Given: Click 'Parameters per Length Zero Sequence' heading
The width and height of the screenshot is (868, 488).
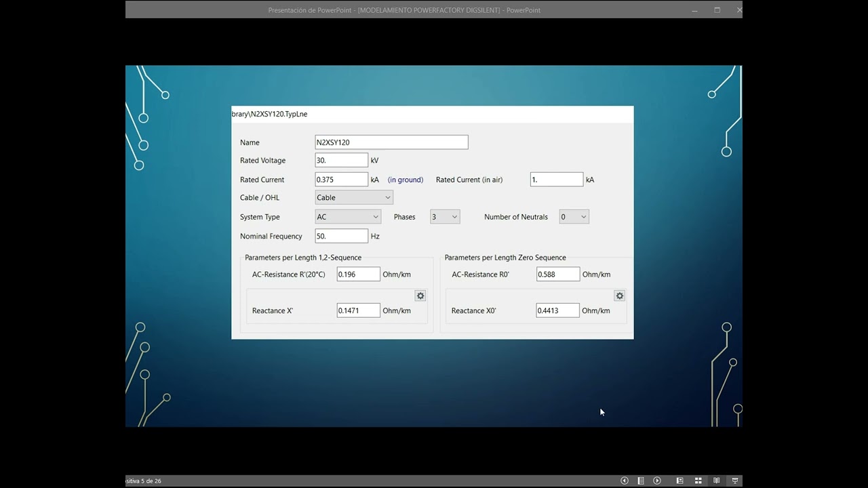Looking at the screenshot, I should (505, 258).
